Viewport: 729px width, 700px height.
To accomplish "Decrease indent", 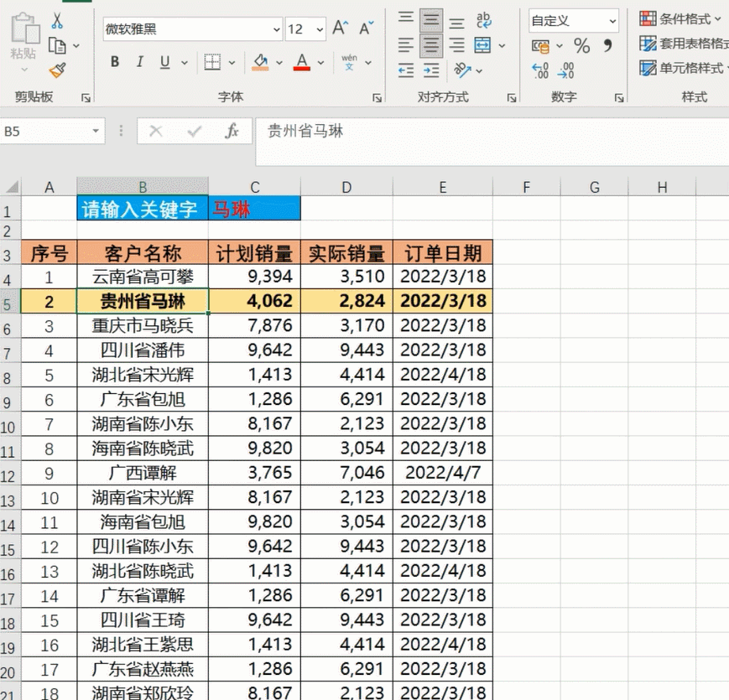I will point(406,70).
